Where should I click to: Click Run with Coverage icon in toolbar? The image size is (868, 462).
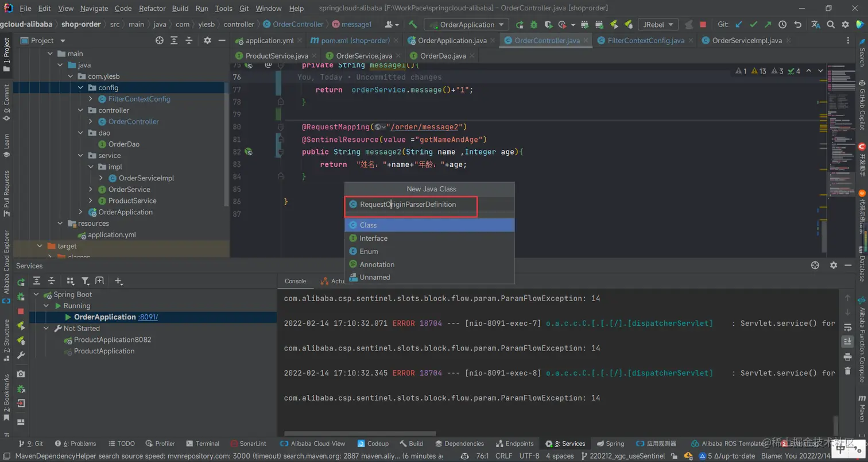point(548,25)
